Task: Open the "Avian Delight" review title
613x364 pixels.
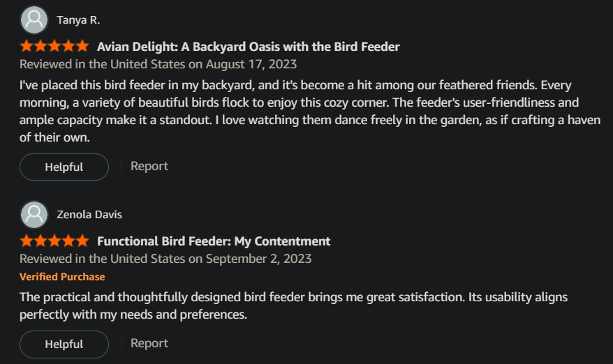Action: pos(248,47)
